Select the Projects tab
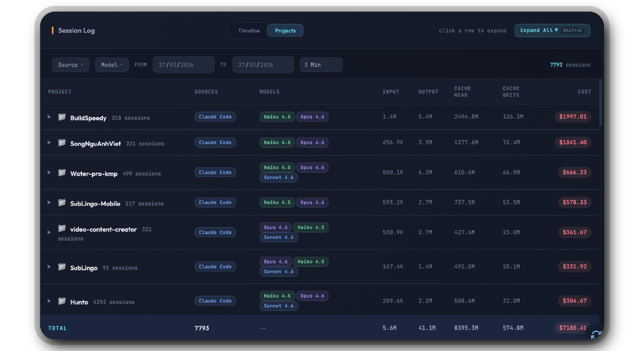Image resolution: width=644 pixels, height=351 pixels. pos(285,31)
